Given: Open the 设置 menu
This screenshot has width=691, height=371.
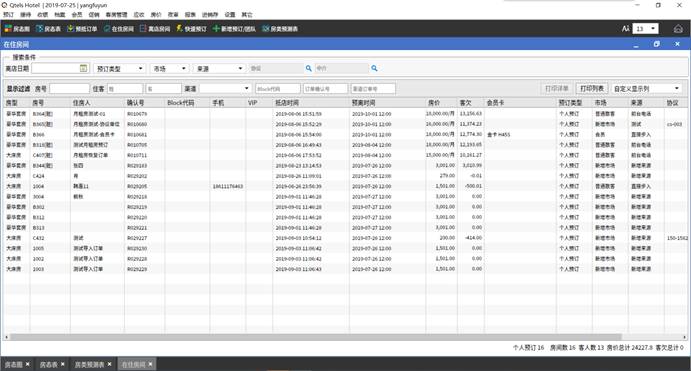Looking at the screenshot, I should 230,15.
